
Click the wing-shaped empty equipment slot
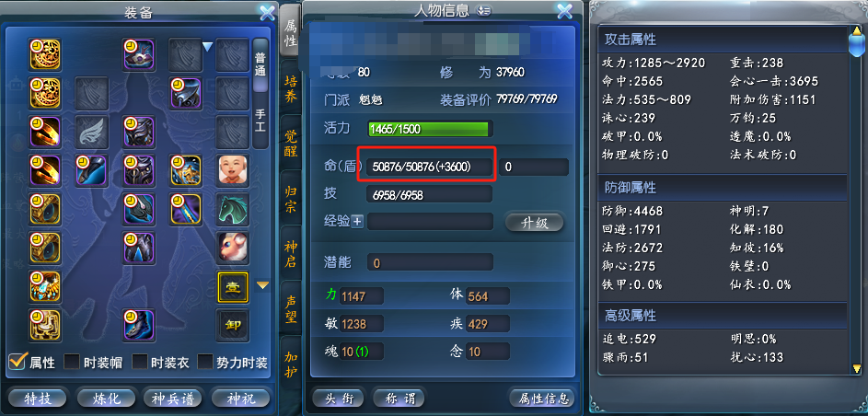(x=91, y=131)
